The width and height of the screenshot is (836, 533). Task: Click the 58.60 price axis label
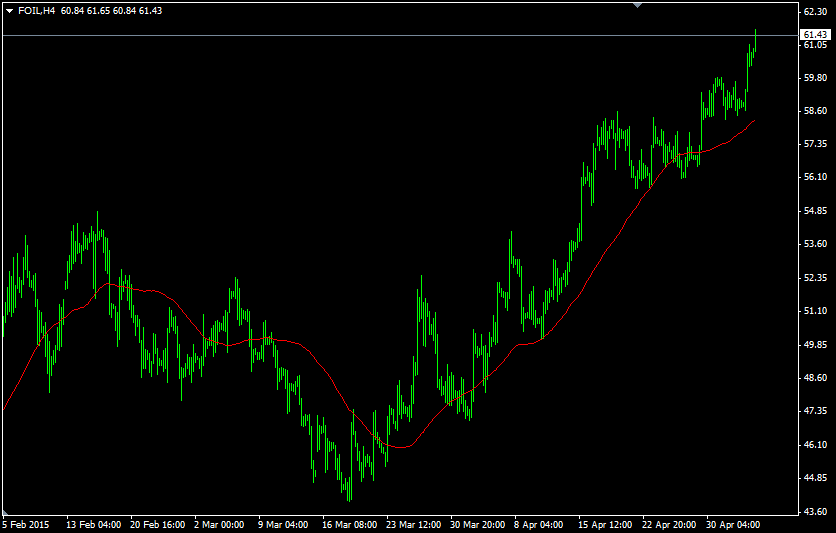click(815, 111)
